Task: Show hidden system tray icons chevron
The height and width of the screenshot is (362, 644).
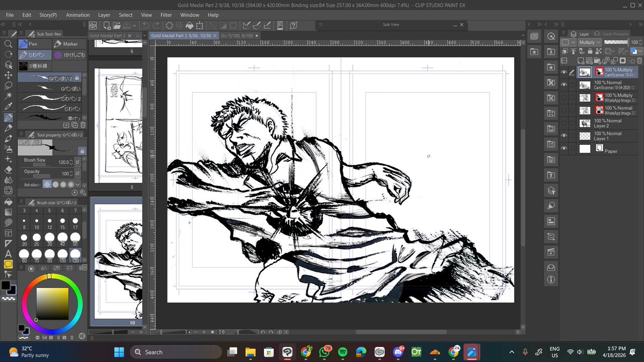Action: tap(512, 352)
